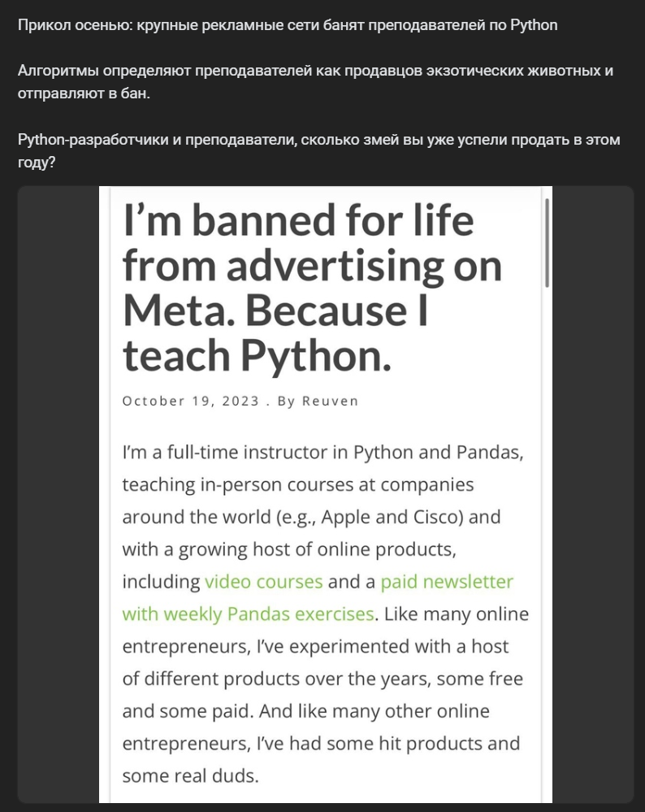This screenshot has width=645, height=812.
Task: Open the 'paid newsletter' green link
Action: click(x=447, y=581)
